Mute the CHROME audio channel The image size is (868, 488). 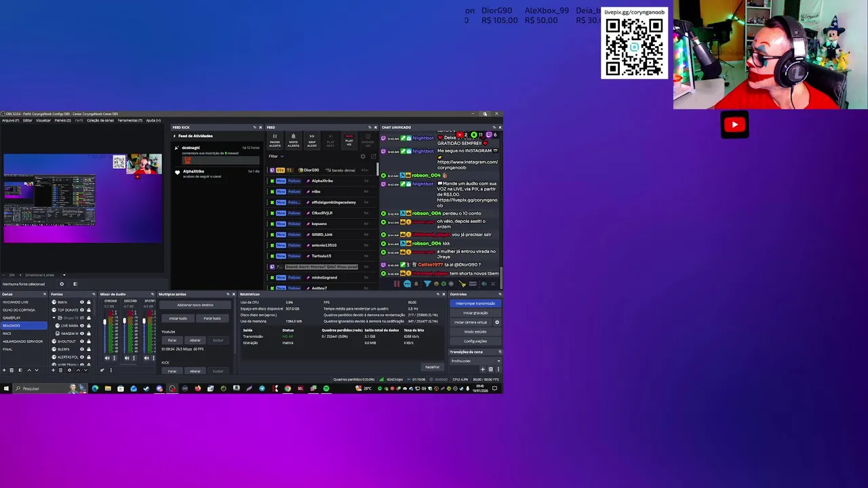click(x=107, y=358)
